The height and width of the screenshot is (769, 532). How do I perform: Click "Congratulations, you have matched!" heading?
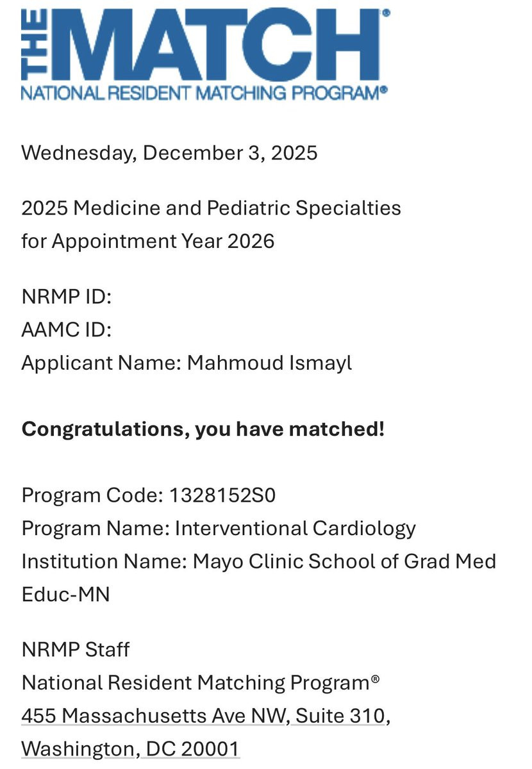(x=203, y=429)
